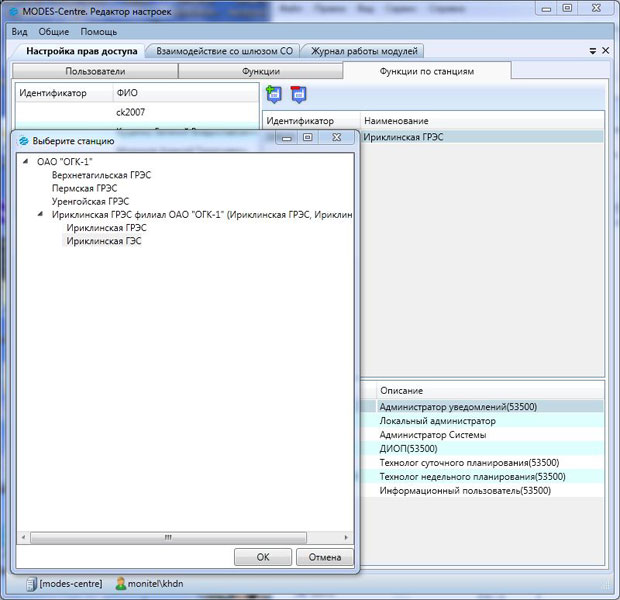Click the horizontal scrollbar thumb in dialog

[x=168, y=538]
